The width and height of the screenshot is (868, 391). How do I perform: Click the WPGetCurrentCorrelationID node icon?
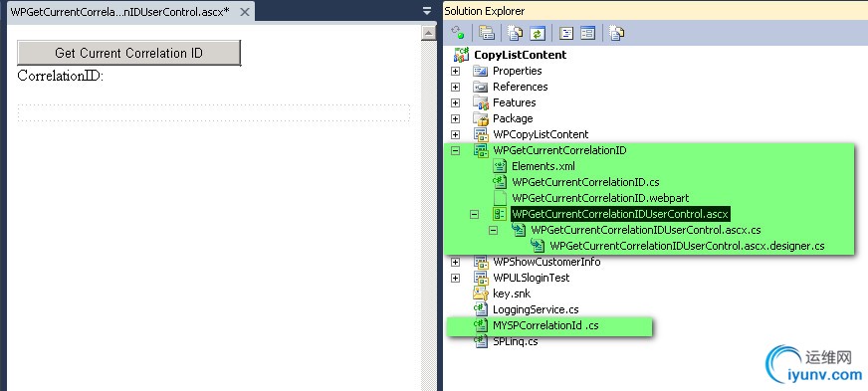click(480, 150)
